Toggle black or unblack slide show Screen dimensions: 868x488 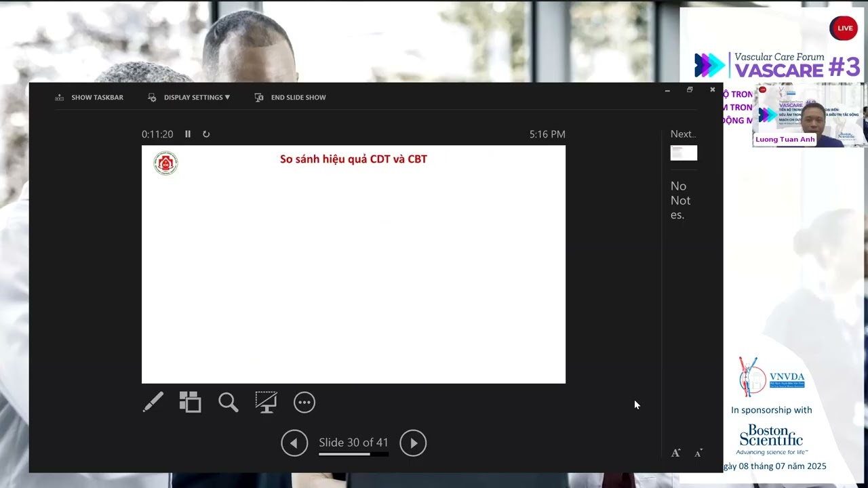[x=266, y=402]
